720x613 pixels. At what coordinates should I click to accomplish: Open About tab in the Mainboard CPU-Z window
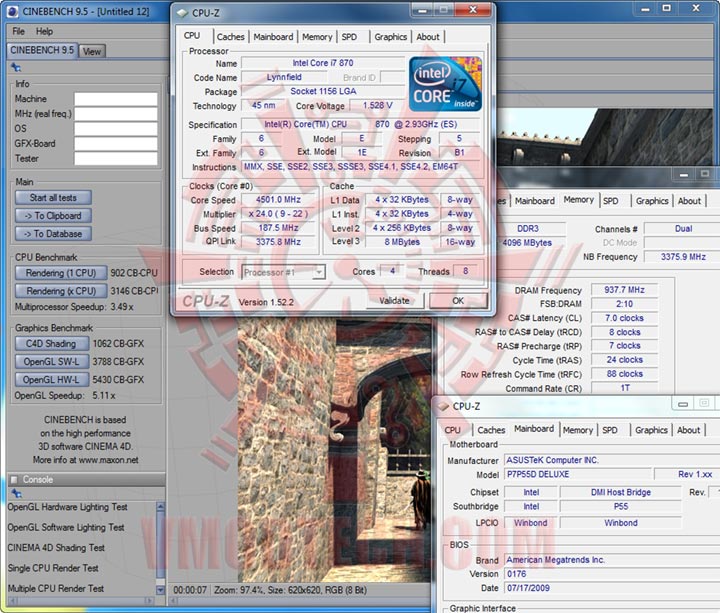click(688, 430)
